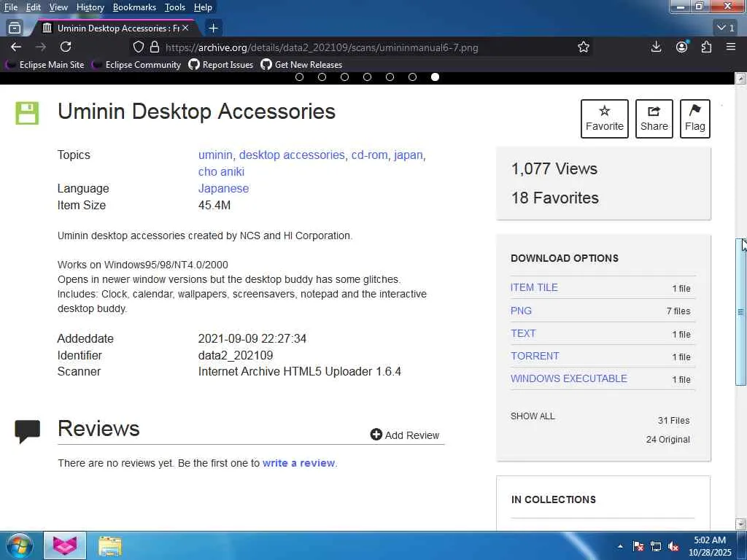747x560 pixels.
Task: Select the third carousel dot
Action: point(344,77)
